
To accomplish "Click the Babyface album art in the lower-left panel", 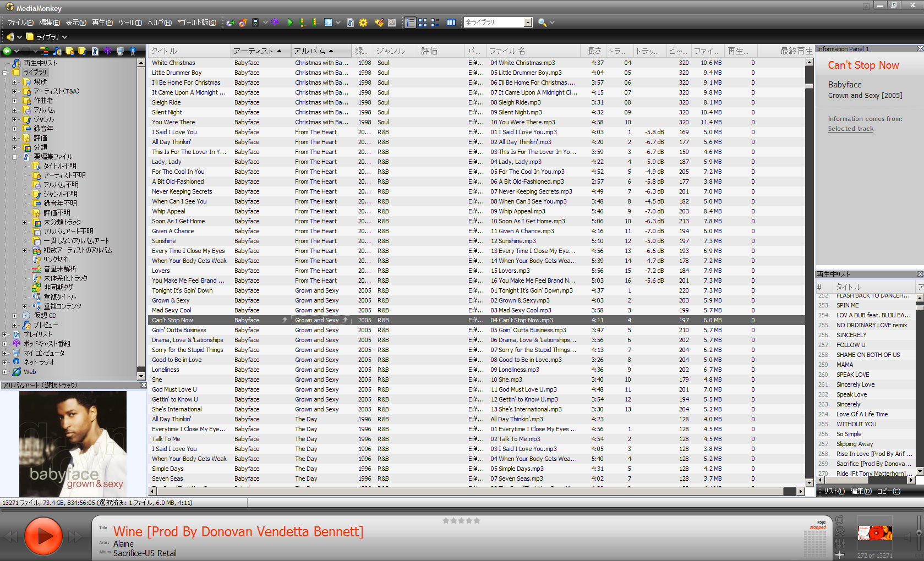I will tap(73, 444).
